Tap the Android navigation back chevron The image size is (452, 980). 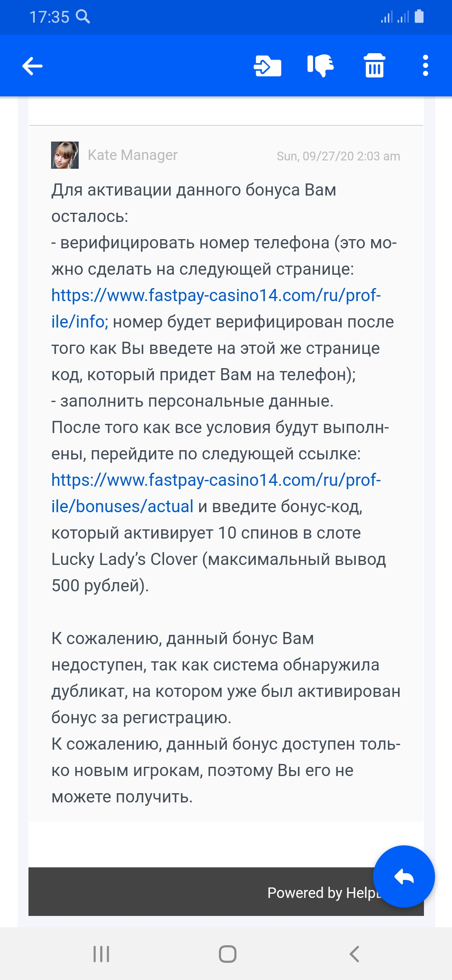point(354,954)
